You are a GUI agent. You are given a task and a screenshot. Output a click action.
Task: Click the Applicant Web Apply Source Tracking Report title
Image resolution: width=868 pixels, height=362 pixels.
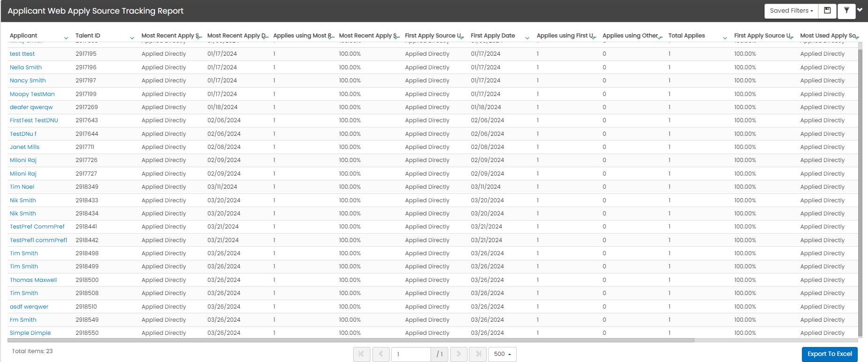(96, 11)
